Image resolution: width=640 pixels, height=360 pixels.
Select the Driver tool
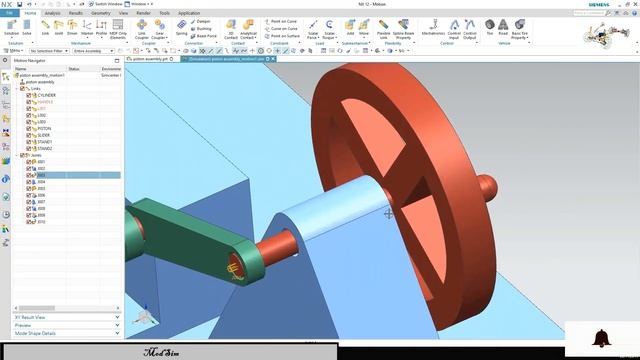pos(72,27)
